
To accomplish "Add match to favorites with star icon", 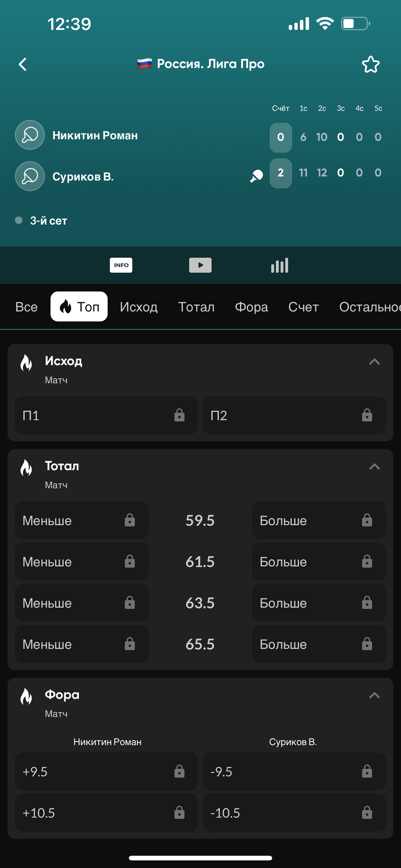I will [x=370, y=64].
